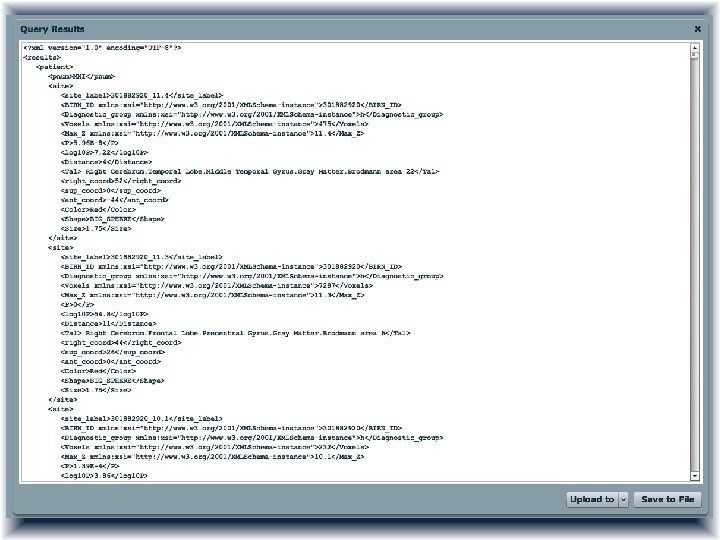Click site_label 301882920_11.3 line
720x540 pixels.
click(141, 257)
